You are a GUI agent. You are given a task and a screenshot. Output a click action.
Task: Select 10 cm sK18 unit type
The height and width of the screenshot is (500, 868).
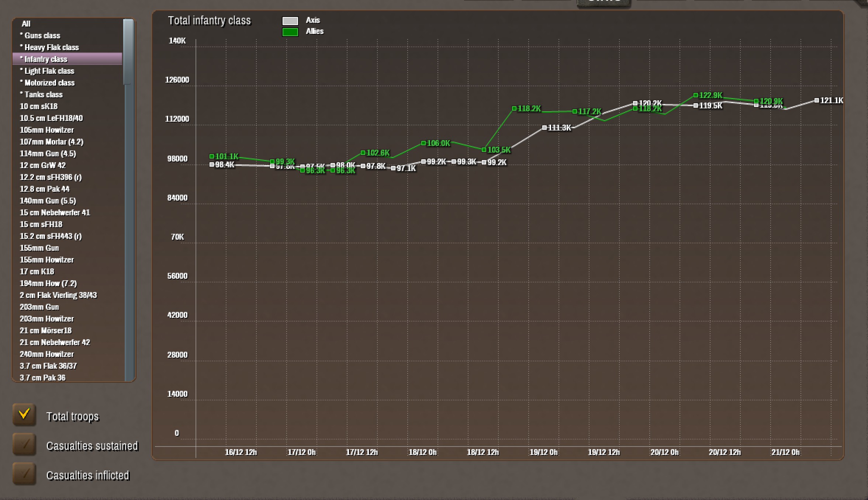point(38,106)
